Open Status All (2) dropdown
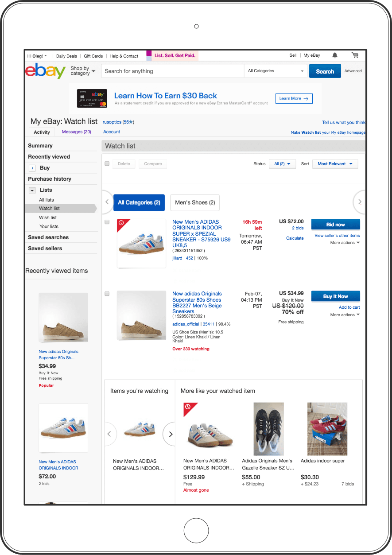The image size is (392, 555). click(282, 164)
